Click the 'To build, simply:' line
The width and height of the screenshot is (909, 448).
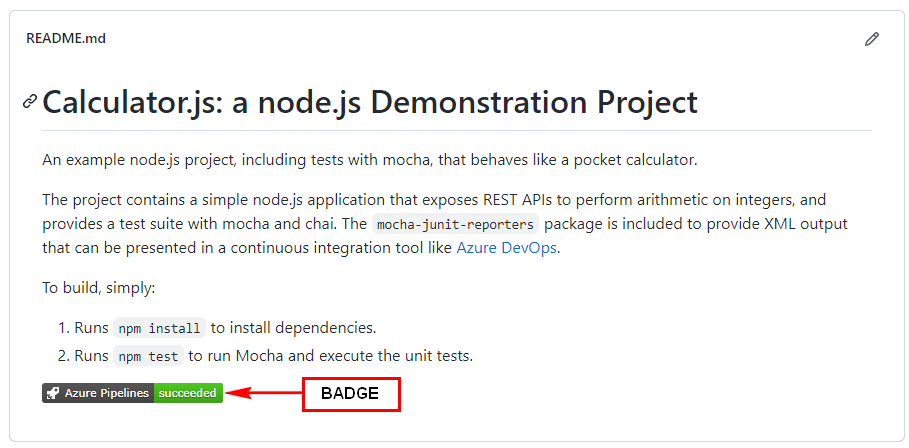click(x=99, y=287)
